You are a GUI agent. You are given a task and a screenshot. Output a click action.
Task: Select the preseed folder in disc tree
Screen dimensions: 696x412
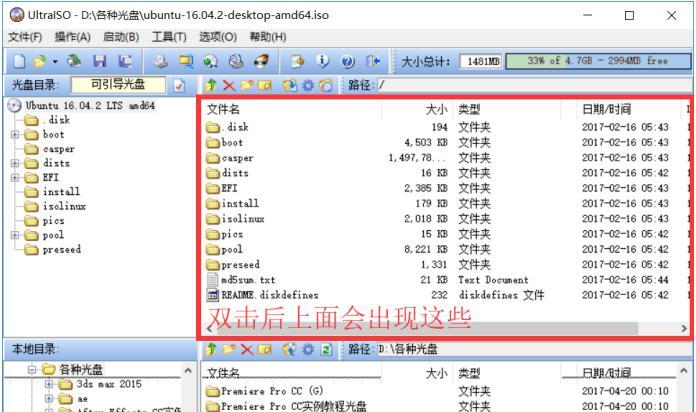pyautogui.click(x=62, y=250)
